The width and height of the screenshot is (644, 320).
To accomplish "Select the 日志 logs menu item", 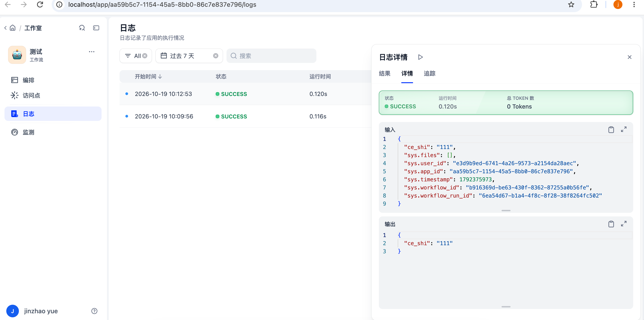I will 53,114.
